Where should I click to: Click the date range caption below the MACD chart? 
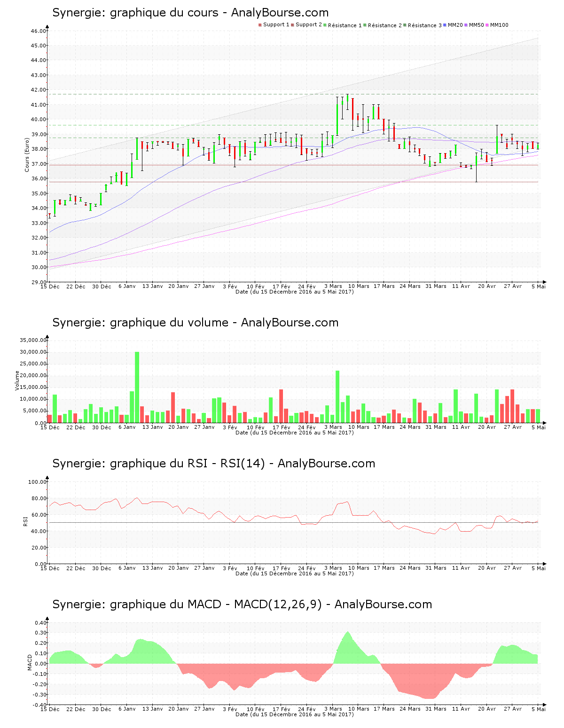tap(295, 714)
